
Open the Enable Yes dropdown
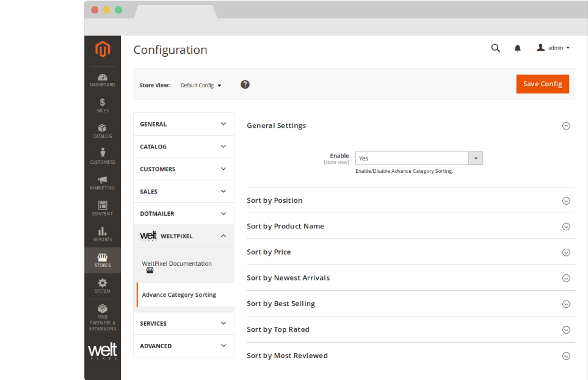pyautogui.click(x=419, y=158)
